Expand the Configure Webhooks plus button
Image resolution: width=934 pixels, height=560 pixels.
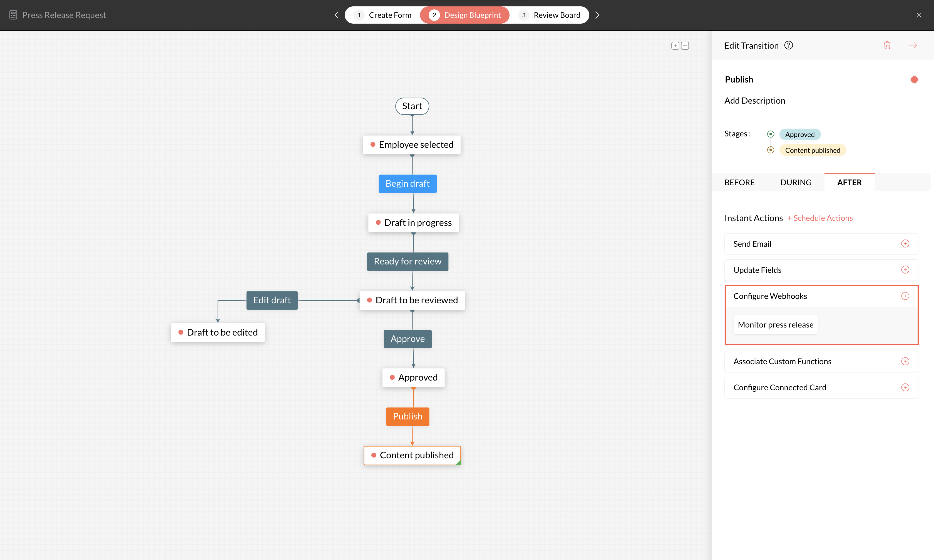click(905, 296)
